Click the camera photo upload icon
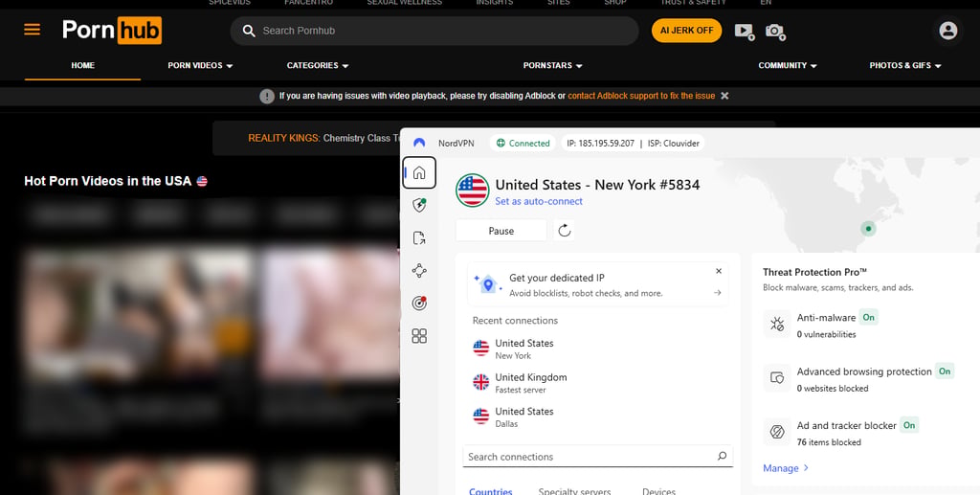The image size is (980, 495). tap(775, 31)
